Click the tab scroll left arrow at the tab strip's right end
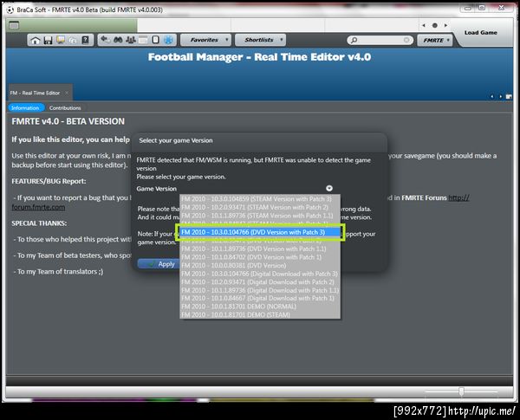 (491, 96)
